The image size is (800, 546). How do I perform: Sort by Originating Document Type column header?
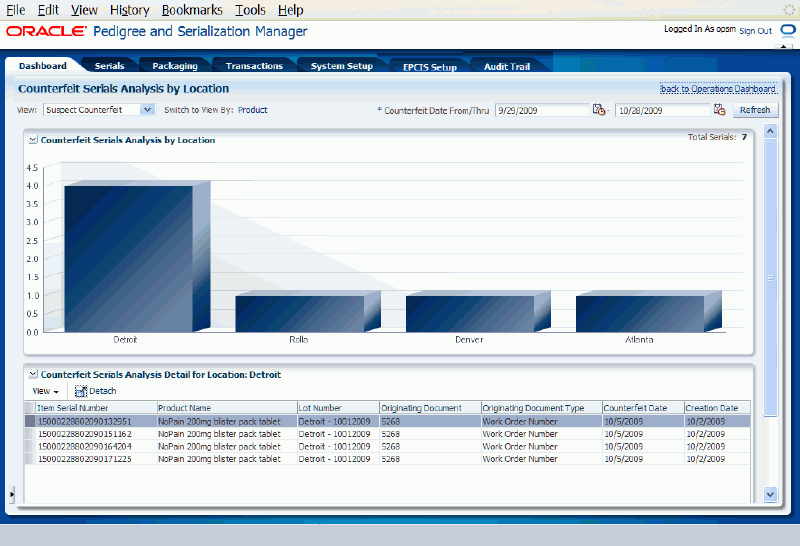542,408
